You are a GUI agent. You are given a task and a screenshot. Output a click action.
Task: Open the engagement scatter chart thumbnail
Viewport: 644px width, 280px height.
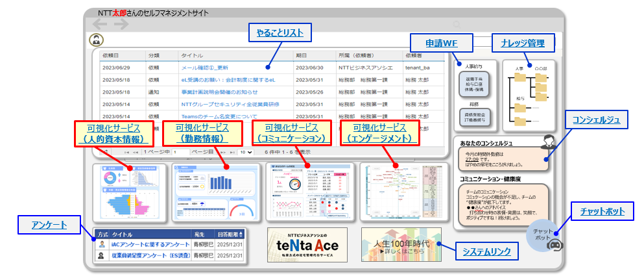(401, 192)
